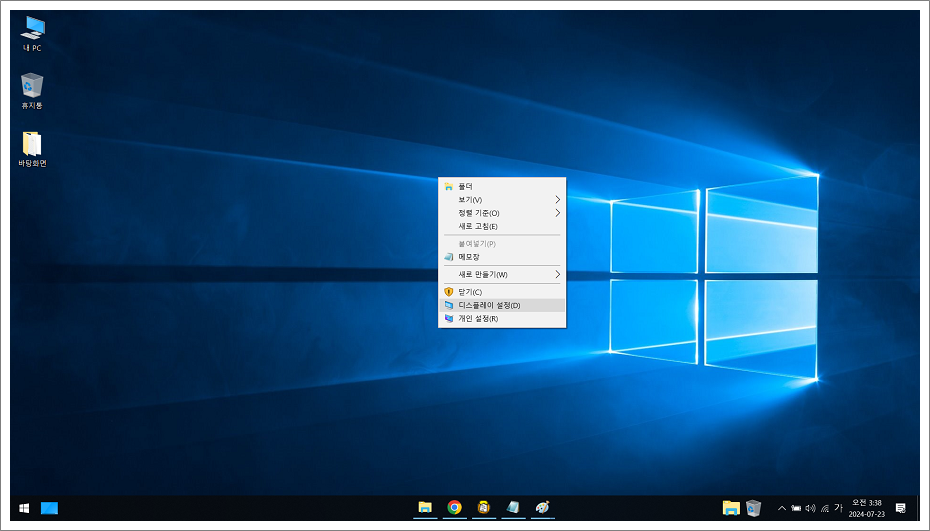This screenshot has width=930, height=531.
Task: Select the 휴지통 recycle bin on desktop
Action: (32, 91)
